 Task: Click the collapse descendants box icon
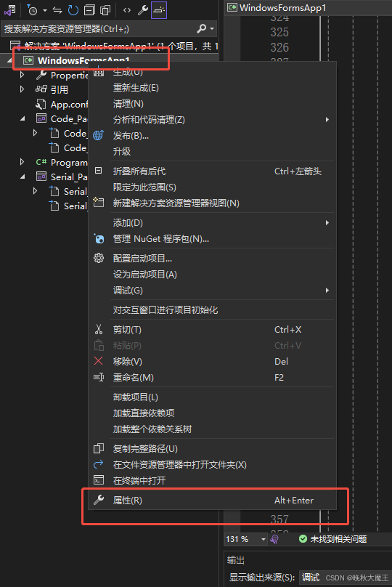tap(99, 171)
